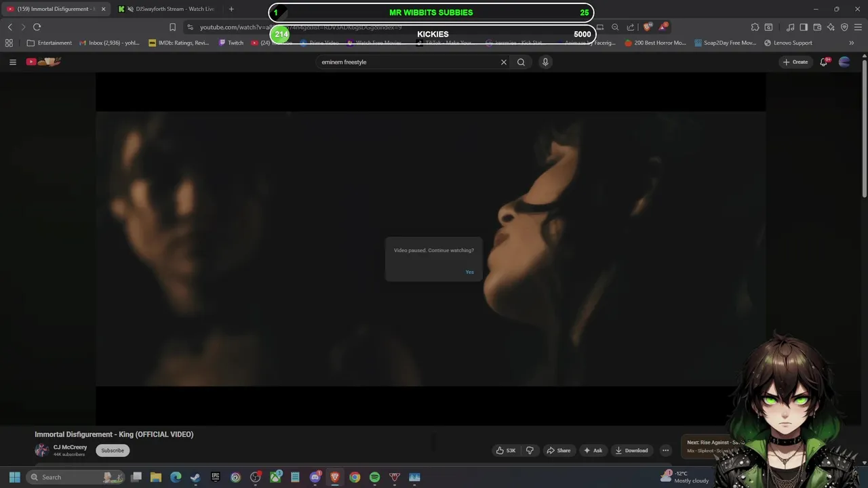Click the Windows taskbar Search box

click(76, 477)
